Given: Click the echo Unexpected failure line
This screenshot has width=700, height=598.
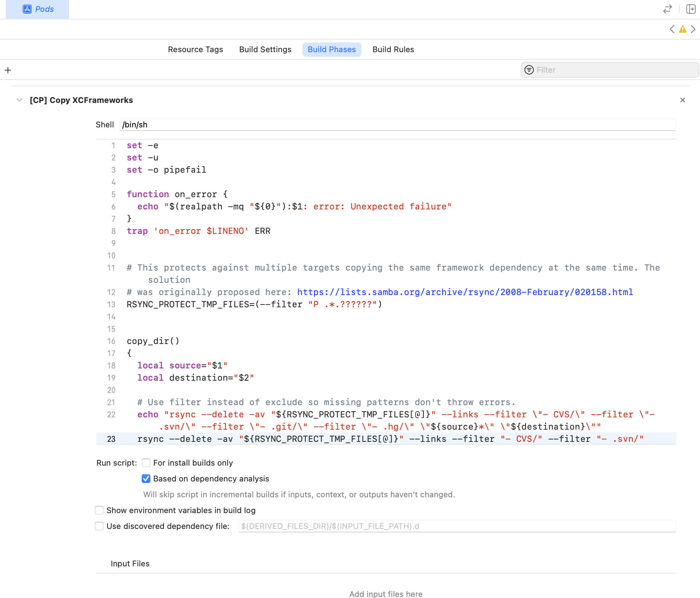Looking at the screenshot, I should [x=294, y=207].
